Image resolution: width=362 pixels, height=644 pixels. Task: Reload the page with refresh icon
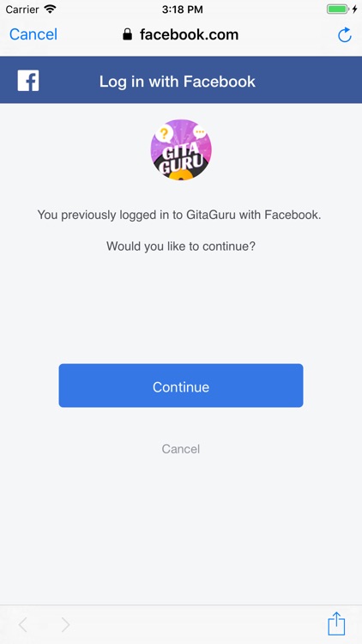(344, 35)
